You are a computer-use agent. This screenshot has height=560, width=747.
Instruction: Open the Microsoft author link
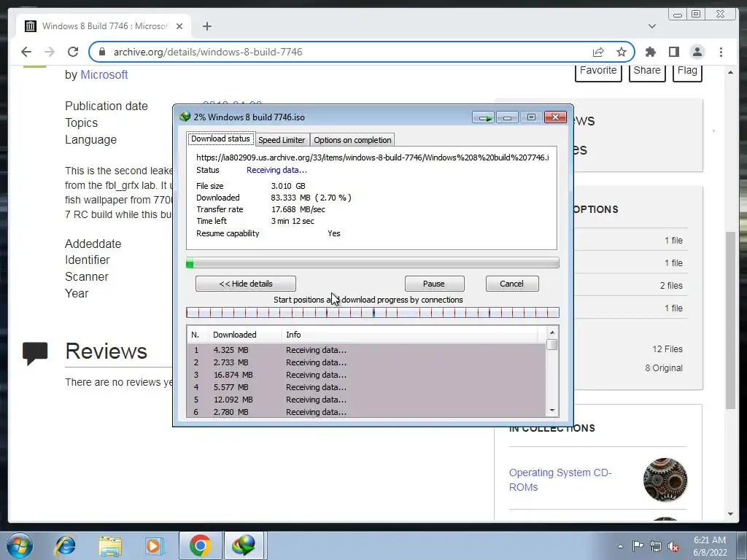[104, 75]
